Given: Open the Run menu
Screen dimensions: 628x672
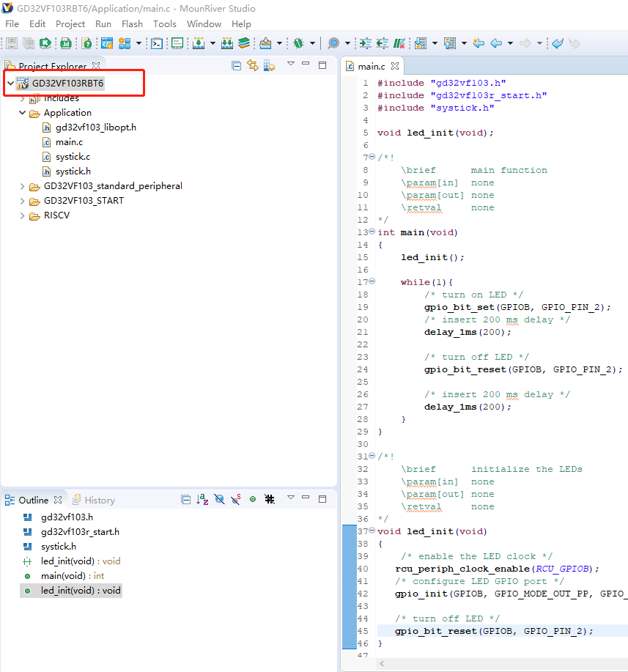Looking at the screenshot, I should (103, 24).
